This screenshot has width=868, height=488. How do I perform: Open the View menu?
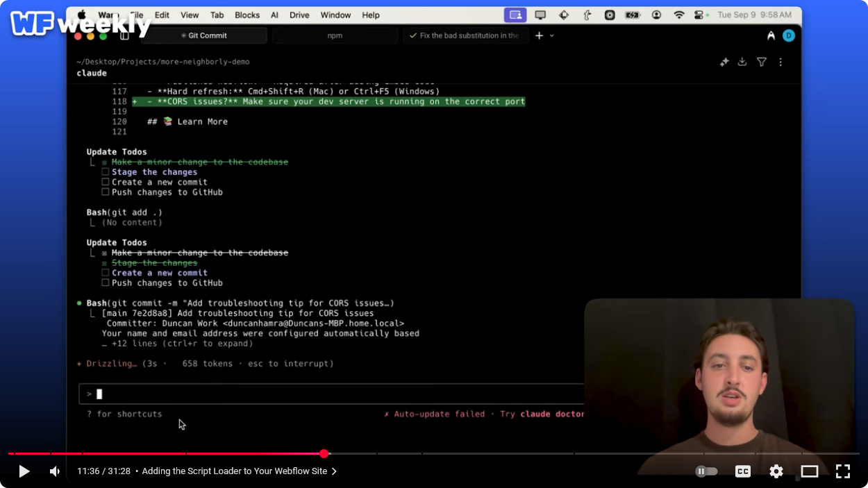click(190, 15)
